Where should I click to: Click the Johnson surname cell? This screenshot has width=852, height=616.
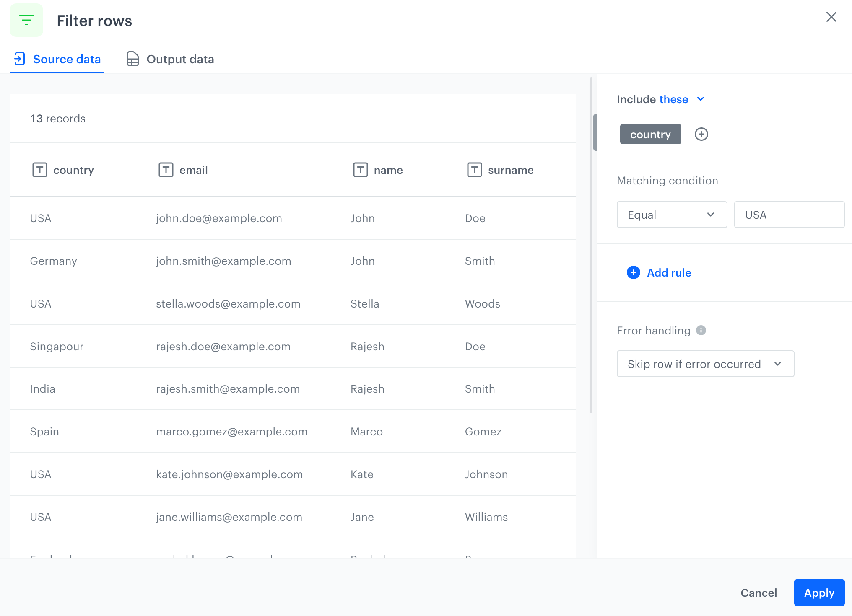point(486,474)
